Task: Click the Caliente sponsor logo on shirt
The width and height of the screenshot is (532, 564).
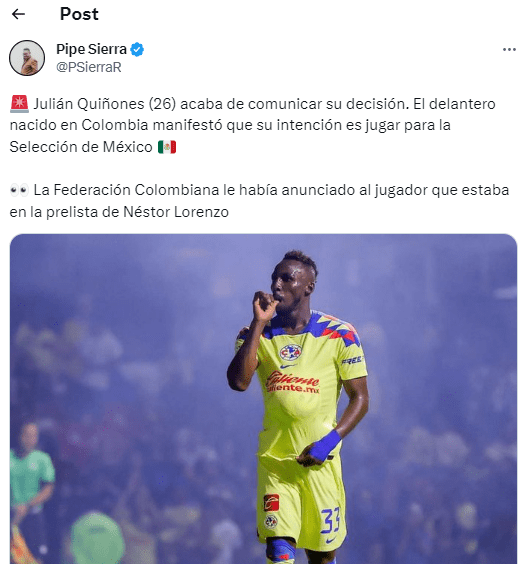Action: click(x=293, y=382)
